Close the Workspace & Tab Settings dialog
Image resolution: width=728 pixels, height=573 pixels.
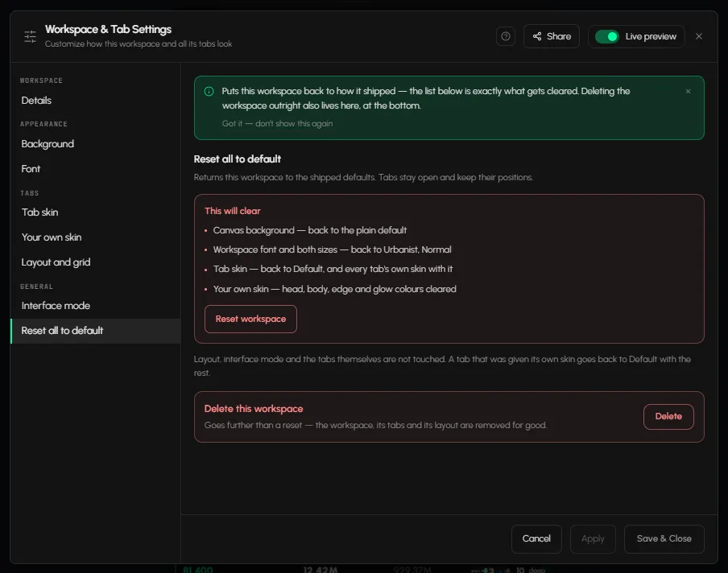click(x=699, y=36)
